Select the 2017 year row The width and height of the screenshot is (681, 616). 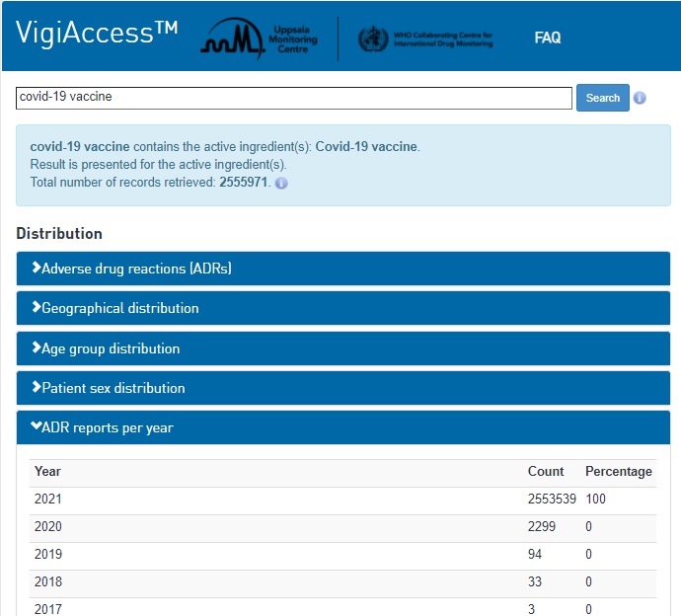pos(342,608)
